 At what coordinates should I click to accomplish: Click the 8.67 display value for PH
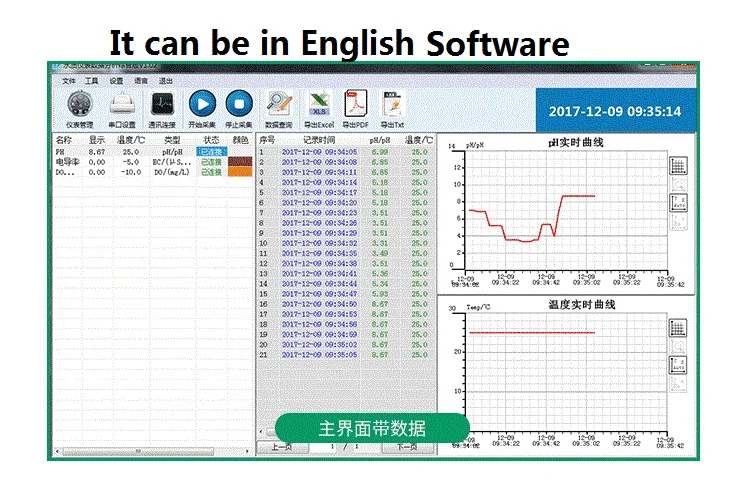[97, 152]
